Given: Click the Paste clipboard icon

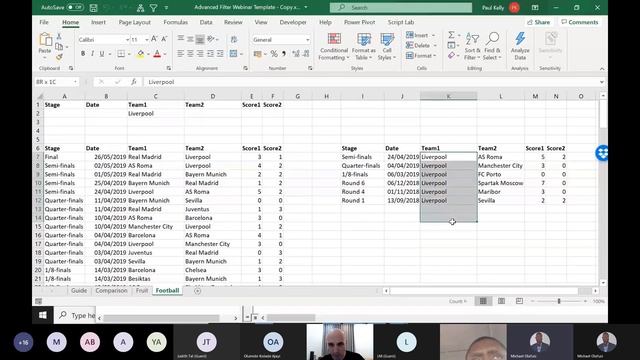Looking at the screenshot, I should (45, 40).
